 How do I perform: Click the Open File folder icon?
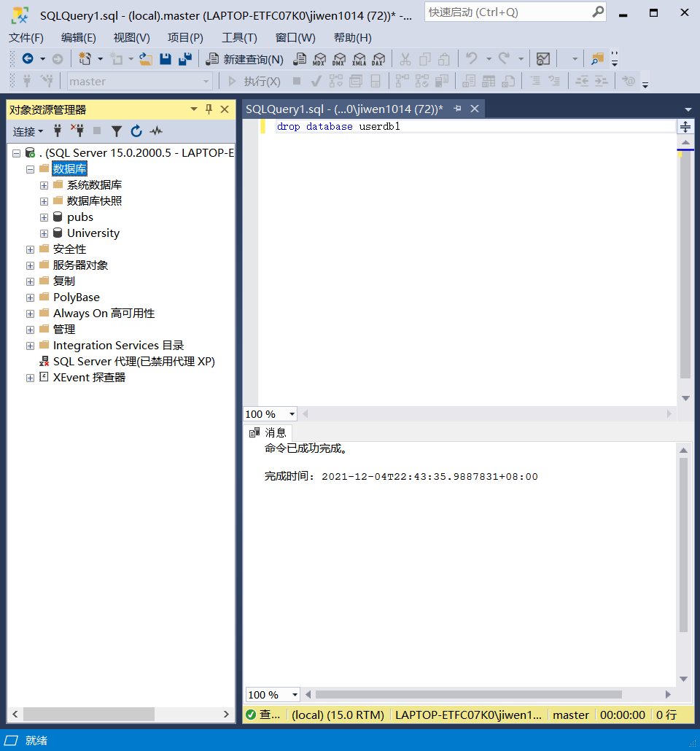click(x=146, y=59)
